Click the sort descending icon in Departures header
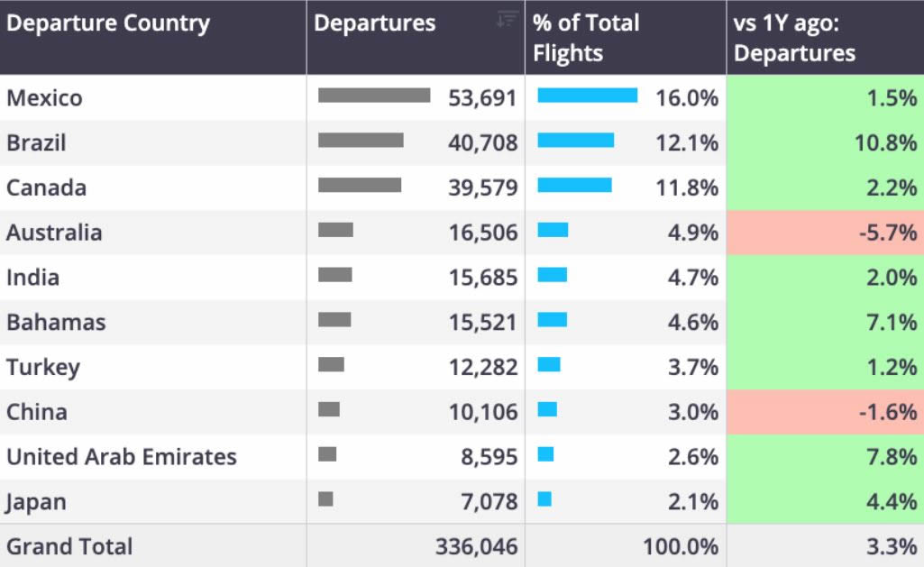Screen dimensions: 924x567 508,20
